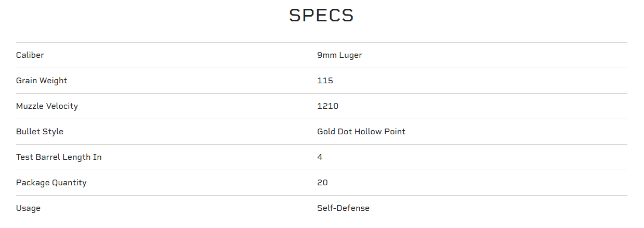This screenshot has width=644, height=228.
Task: Select the Grain Weight label
Action: pyautogui.click(x=42, y=81)
